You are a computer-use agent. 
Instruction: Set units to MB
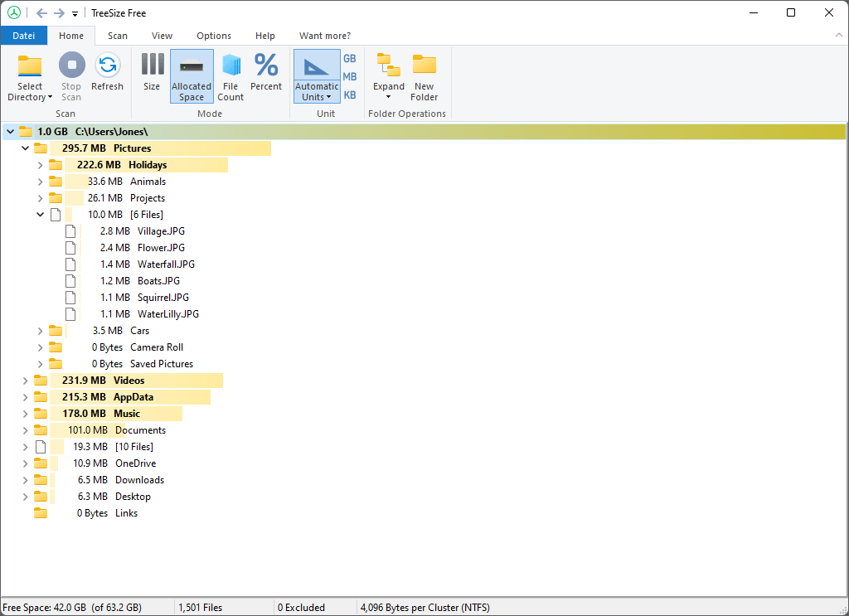tap(350, 75)
